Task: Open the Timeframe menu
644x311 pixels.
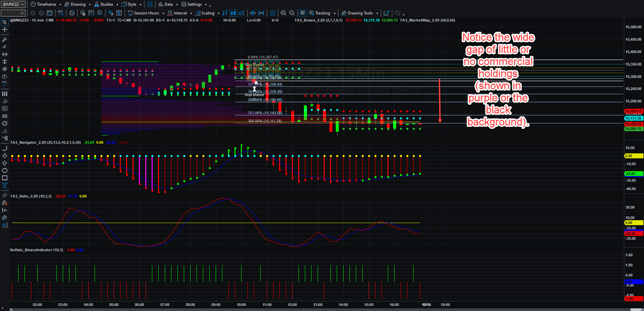Action: (x=46, y=4)
